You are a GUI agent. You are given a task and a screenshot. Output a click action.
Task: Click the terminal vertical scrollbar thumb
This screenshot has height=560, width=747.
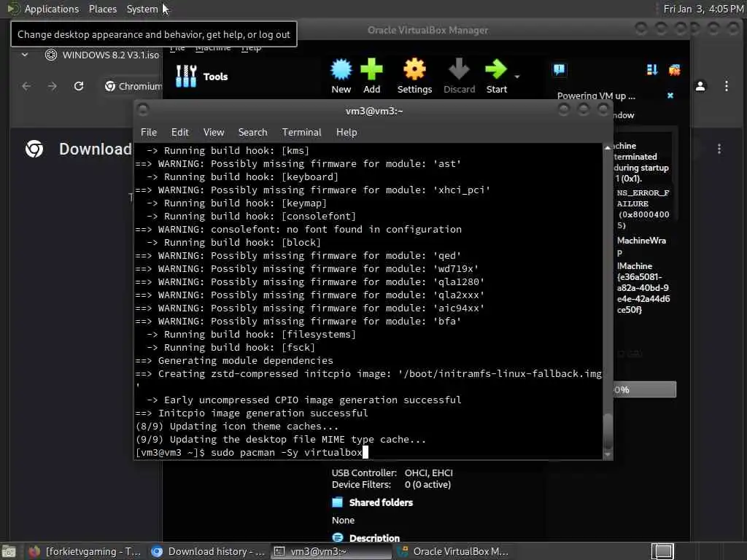(x=608, y=430)
